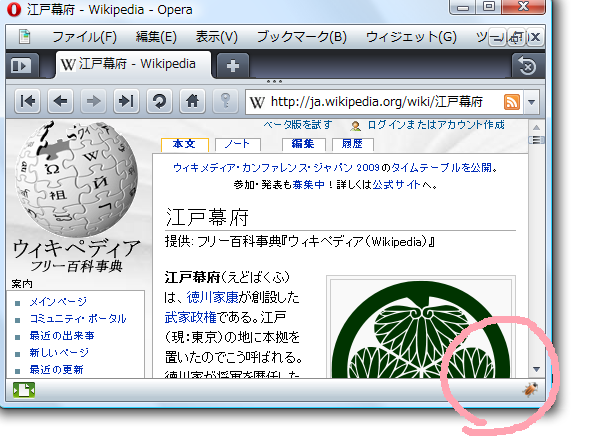
Task: Click the vertical scrollbar thumb
Action: coord(536,140)
